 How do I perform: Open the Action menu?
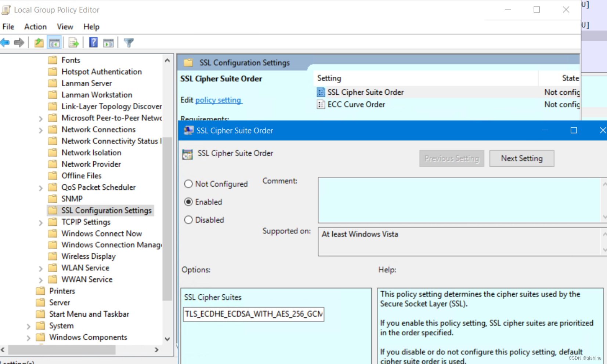pyautogui.click(x=35, y=26)
